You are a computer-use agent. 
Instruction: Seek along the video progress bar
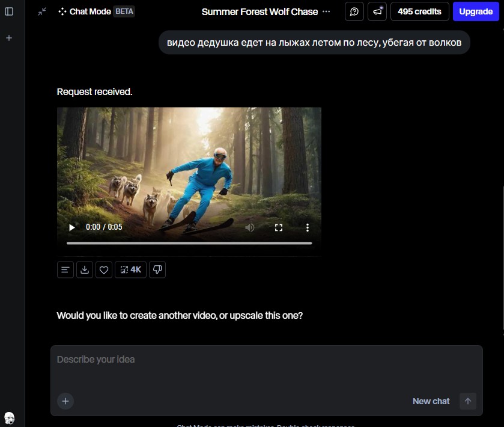189,243
